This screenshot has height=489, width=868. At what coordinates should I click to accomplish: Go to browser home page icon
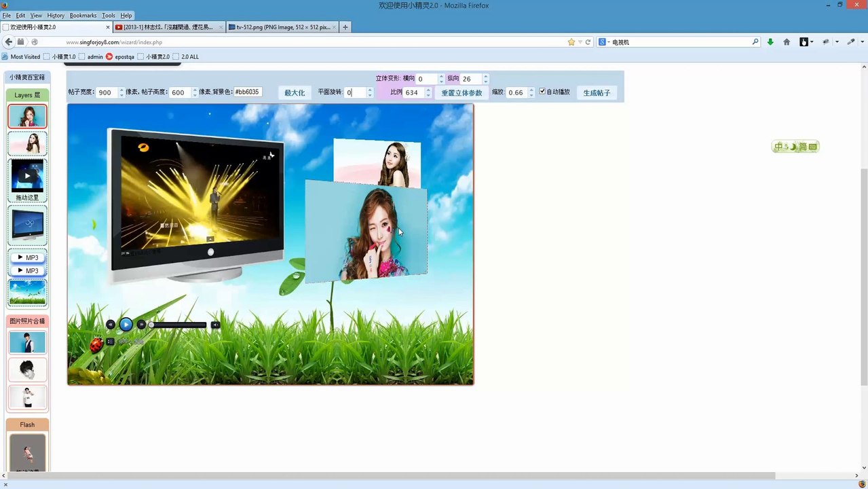click(x=787, y=42)
